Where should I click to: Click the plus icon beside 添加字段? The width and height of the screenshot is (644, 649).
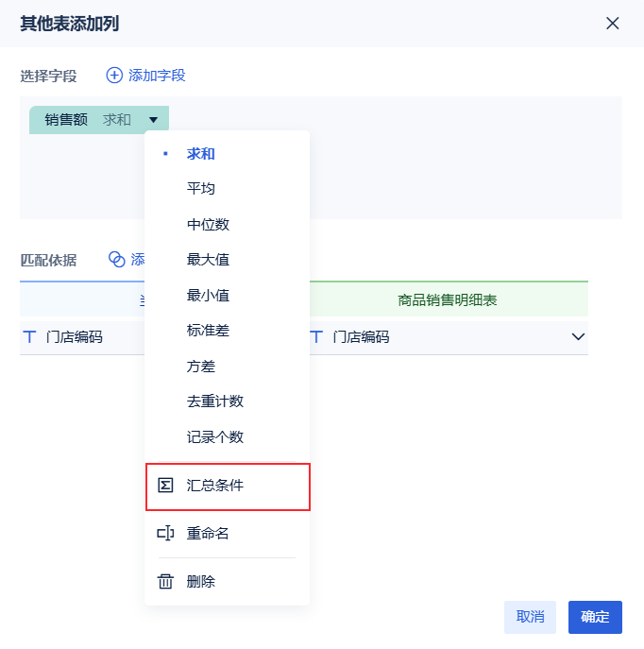(114, 76)
